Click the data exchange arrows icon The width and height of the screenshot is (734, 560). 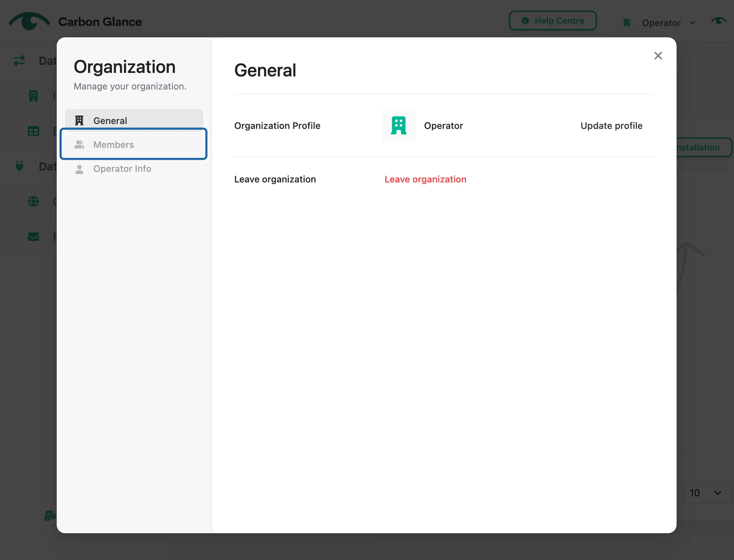pos(19,61)
